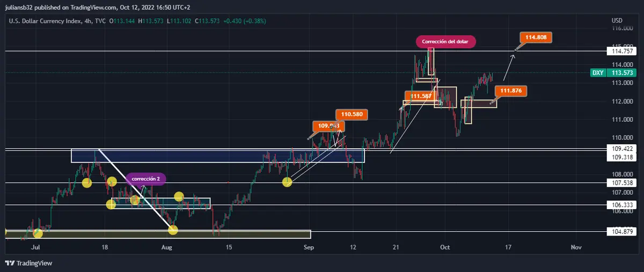
Task: Select the orange 111.876 price callout
Action: (x=511, y=91)
